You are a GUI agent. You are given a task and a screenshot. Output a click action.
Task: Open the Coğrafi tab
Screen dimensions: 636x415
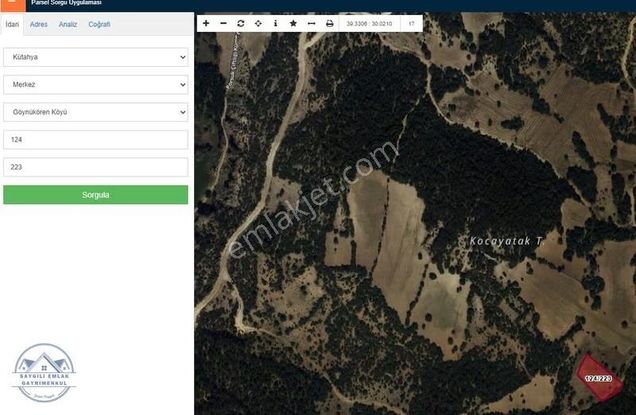click(99, 23)
